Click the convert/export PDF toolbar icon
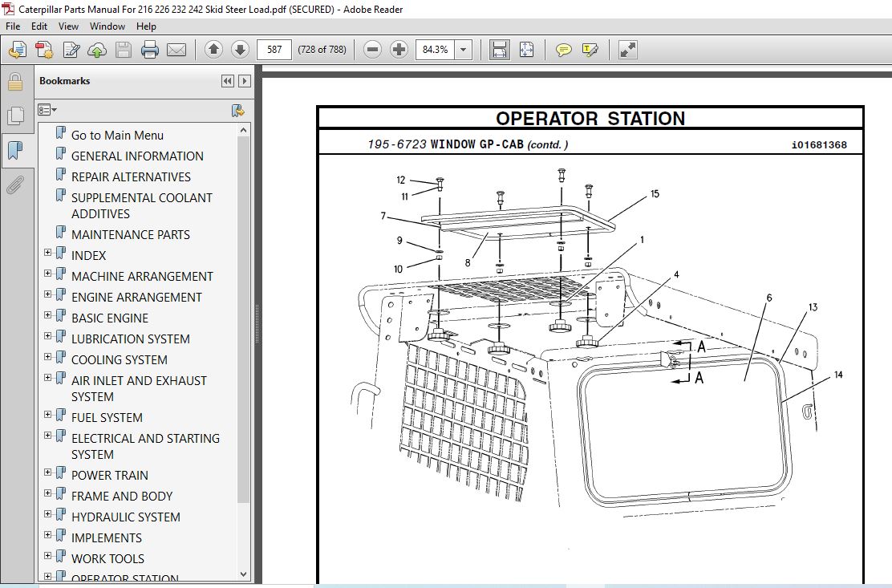This screenshot has width=892, height=588. click(44, 50)
